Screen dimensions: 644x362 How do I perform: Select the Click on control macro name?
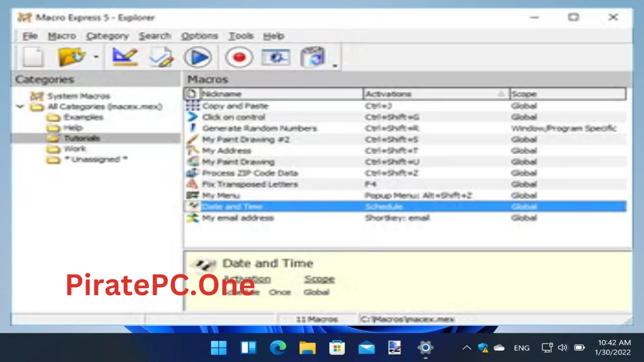[233, 117]
